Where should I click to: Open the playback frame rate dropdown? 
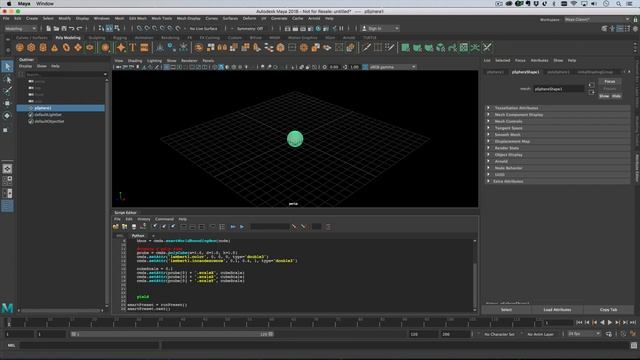pos(584,334)
